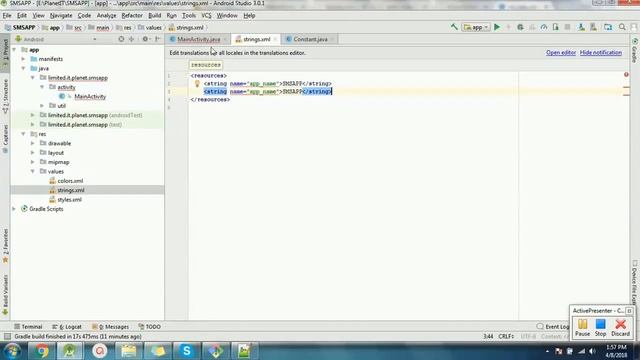Click the resources breadcrumb tag in editor

[206, 65]
